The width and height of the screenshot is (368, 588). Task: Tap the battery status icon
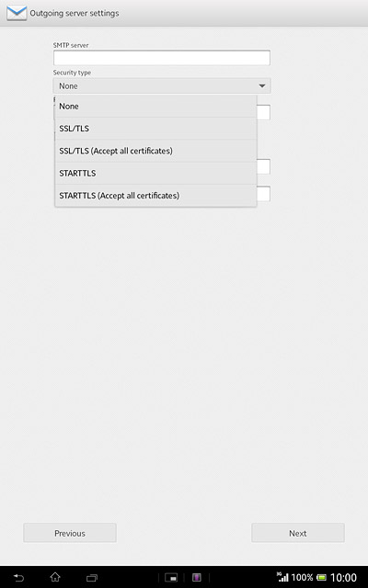[321, 577]
